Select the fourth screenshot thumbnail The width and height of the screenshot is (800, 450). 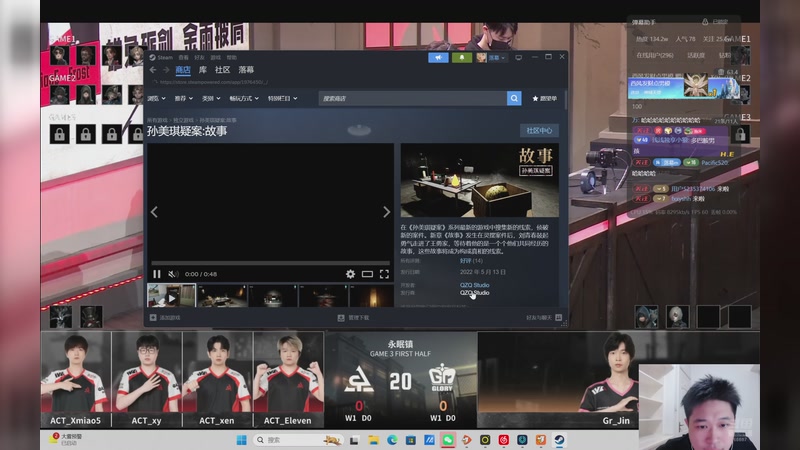click(323, 296)
